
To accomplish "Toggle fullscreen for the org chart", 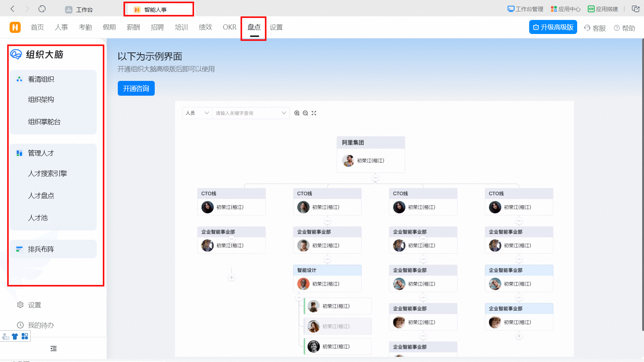I will 314,113.
